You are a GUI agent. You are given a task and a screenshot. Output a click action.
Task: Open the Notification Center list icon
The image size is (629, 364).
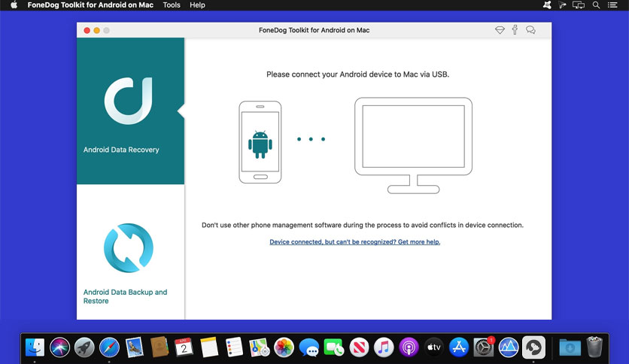pos(612,5)
